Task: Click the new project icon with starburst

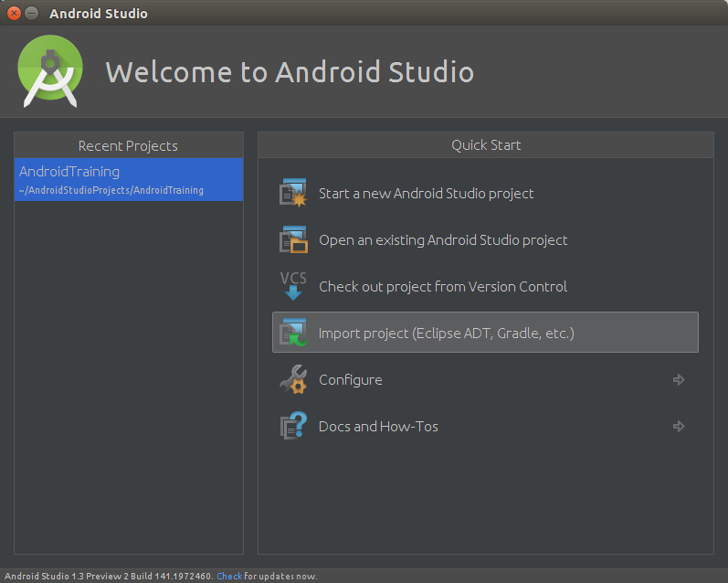Action: [x=293, y=193]
